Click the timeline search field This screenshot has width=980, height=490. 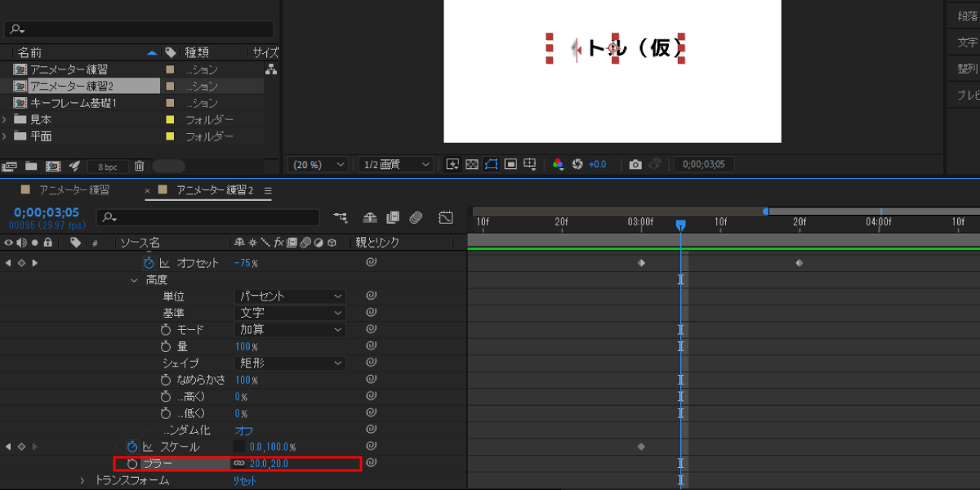pos(208,218)
